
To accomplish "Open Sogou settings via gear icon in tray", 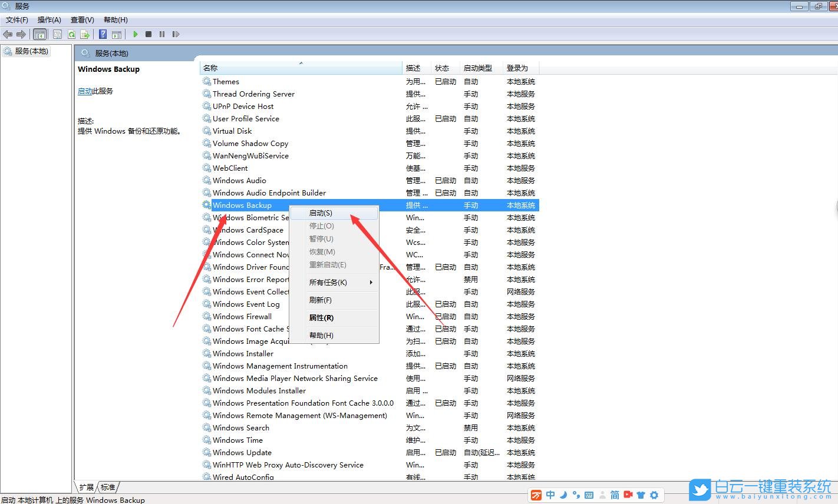I will click(654, 495).
